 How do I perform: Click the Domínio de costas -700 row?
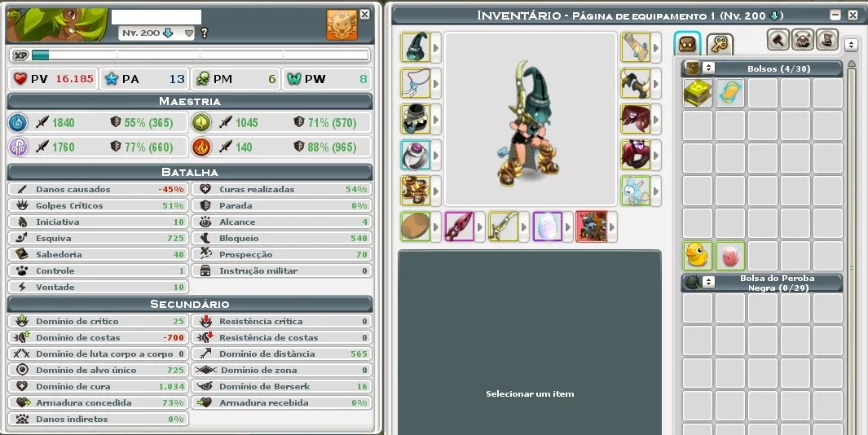[99, 337]
